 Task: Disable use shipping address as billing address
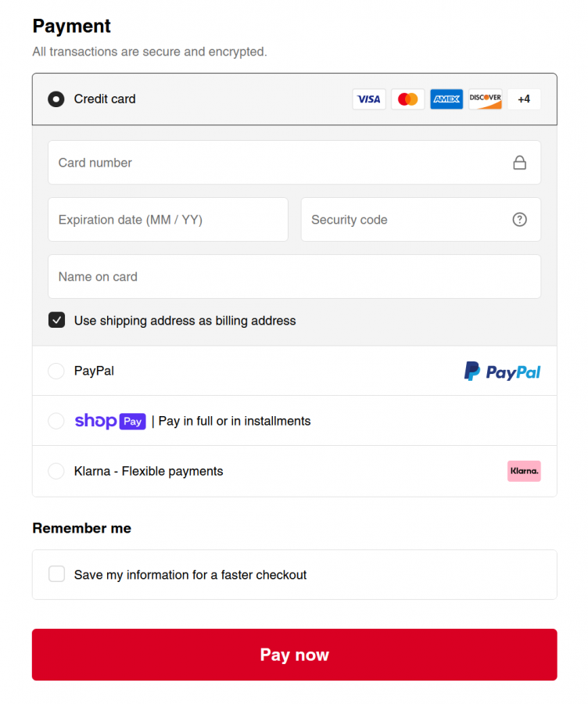(56, 320)
